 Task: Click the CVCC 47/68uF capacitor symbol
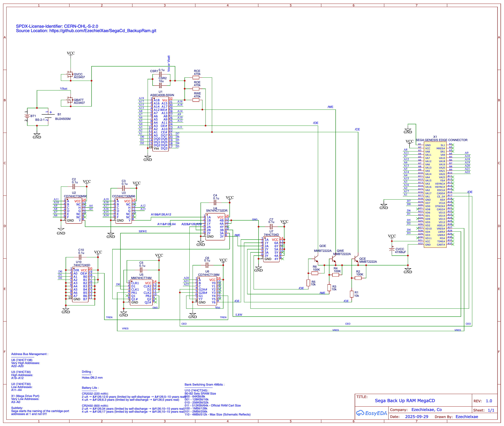392,250
